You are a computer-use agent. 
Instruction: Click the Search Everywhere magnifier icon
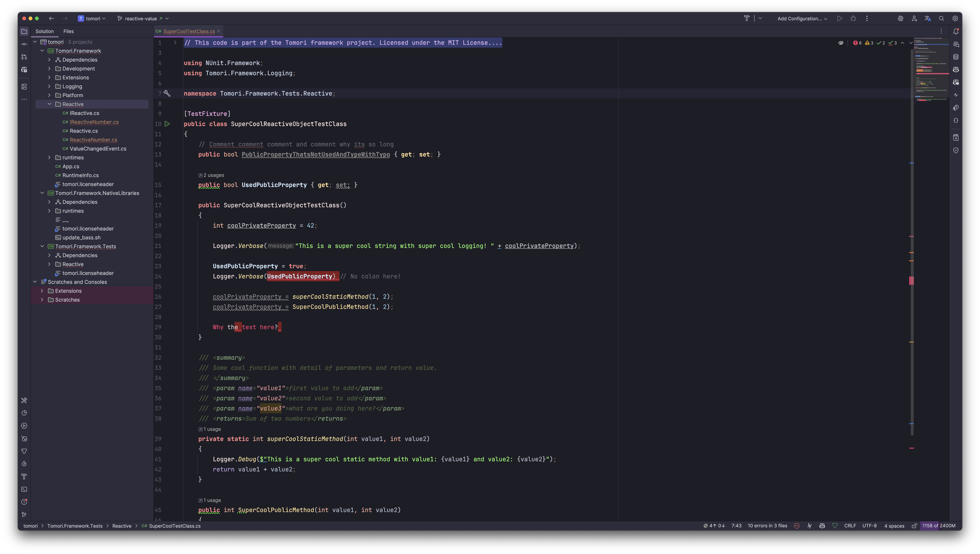click(x=941, y=18)
